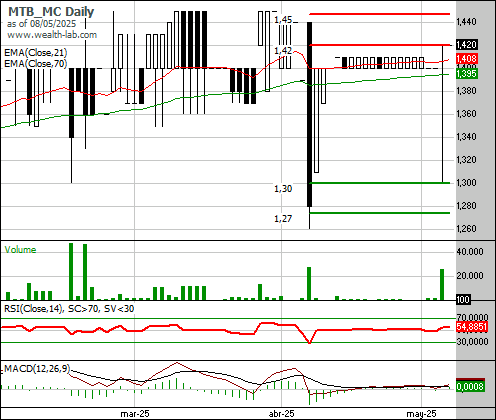Click the 1,45 resistance level annotation
Viewport: 496px width, 420px height.
click(x=283, y=20)
